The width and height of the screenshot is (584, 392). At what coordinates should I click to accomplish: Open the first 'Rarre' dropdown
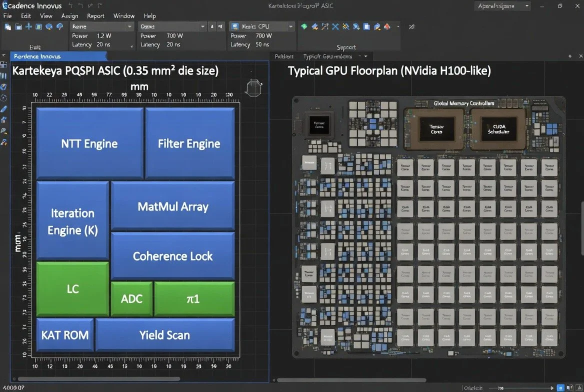(x=101, y=26)
